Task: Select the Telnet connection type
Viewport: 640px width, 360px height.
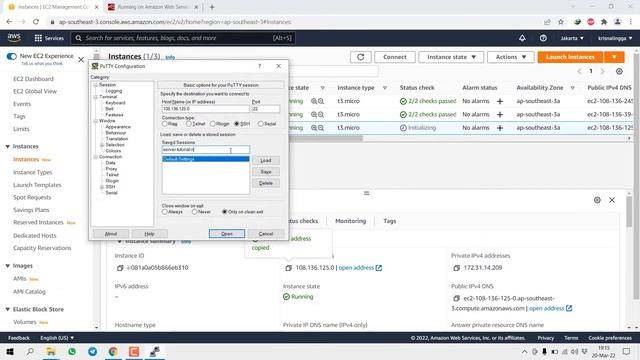Action: 189,124
